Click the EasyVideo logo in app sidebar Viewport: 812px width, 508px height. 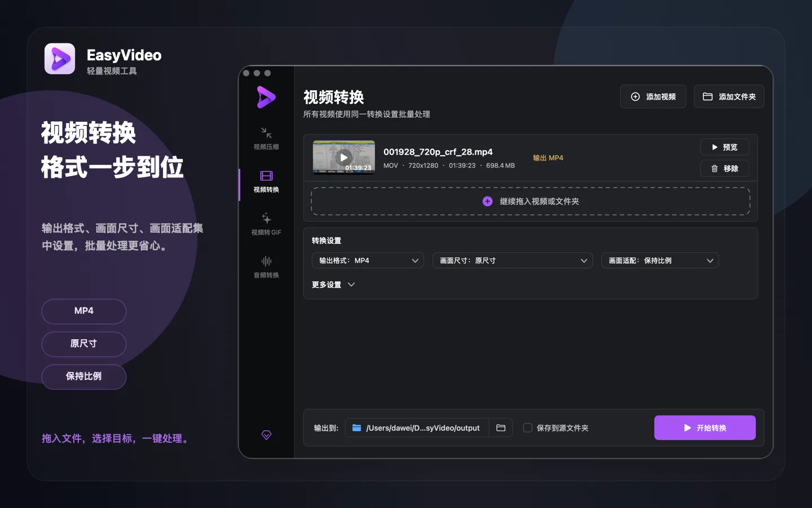click(x=266, y=97)
